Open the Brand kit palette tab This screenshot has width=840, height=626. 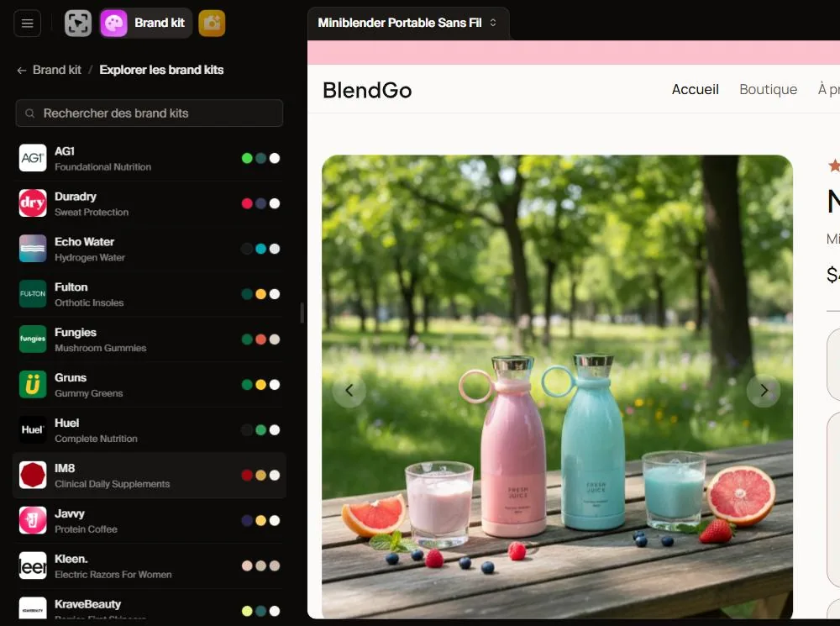pos(145,23)
